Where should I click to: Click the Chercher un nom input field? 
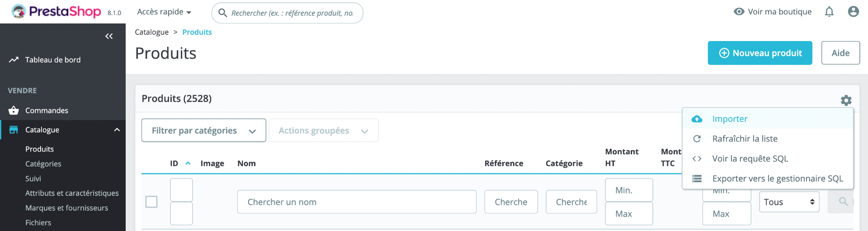tap(357, 202)
